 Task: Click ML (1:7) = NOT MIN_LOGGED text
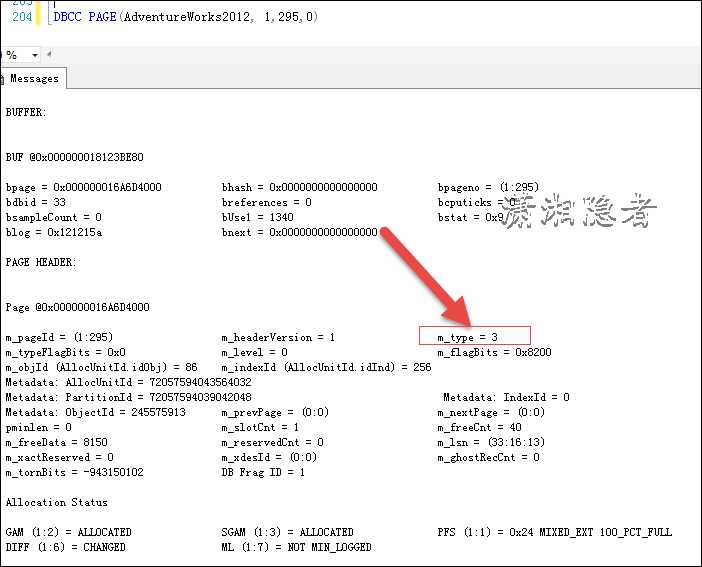(x=296, y=547)
